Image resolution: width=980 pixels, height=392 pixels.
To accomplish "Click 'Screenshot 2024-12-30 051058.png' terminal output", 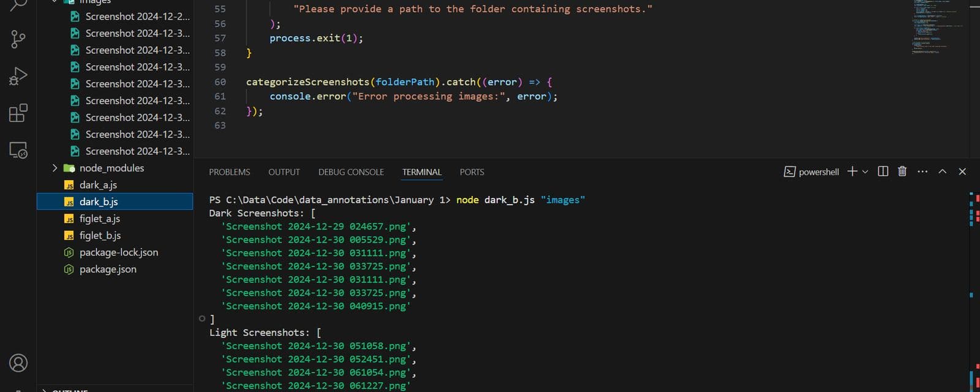I will coord(316,346).
